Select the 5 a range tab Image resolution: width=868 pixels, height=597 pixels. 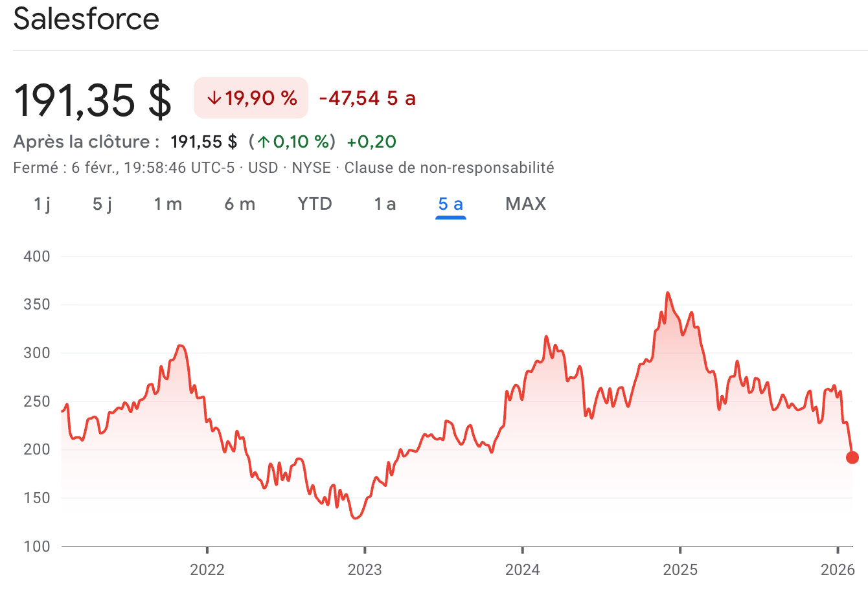451,204
